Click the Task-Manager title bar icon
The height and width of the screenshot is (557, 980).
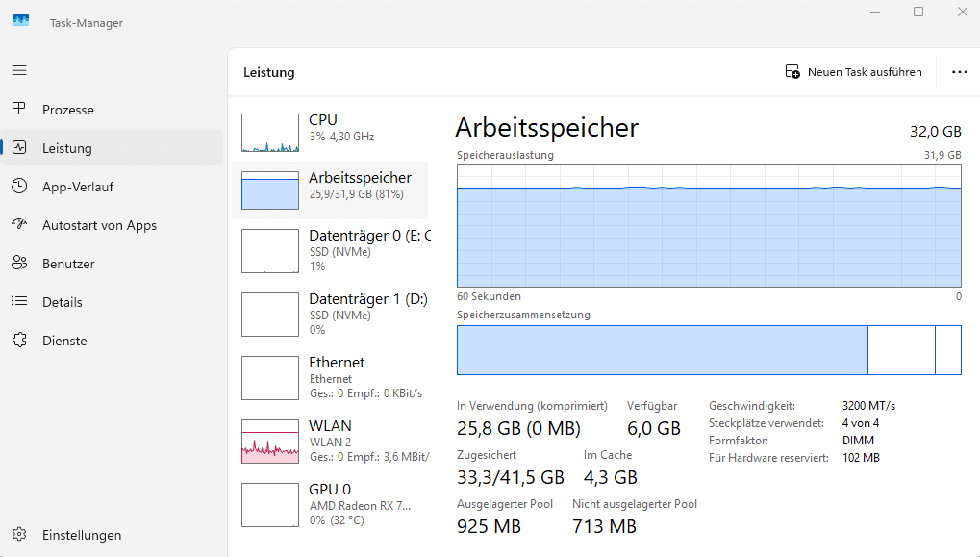click(20, 19)
